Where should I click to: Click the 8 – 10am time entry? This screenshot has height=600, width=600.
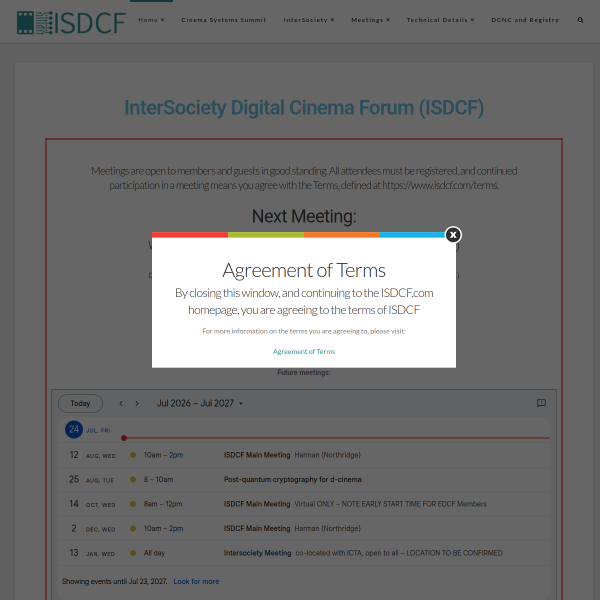click(158, 479)
